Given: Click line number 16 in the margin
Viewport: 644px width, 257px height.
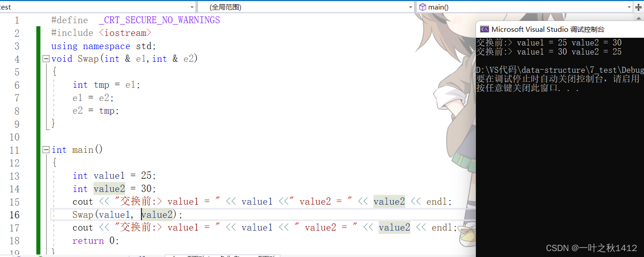Looking at the screenshot, I should pos(14,215).
